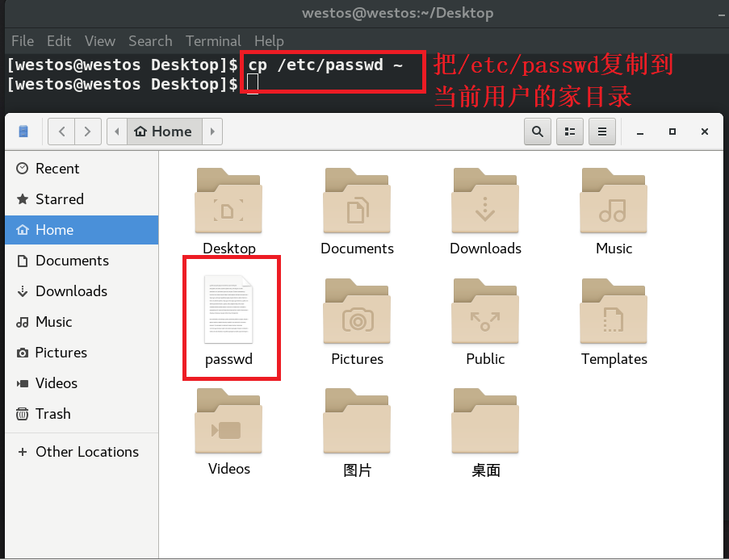Maximize the file manager window
Image resolution: width=729 pixels, height=560 pixels.
pos(672,132)
